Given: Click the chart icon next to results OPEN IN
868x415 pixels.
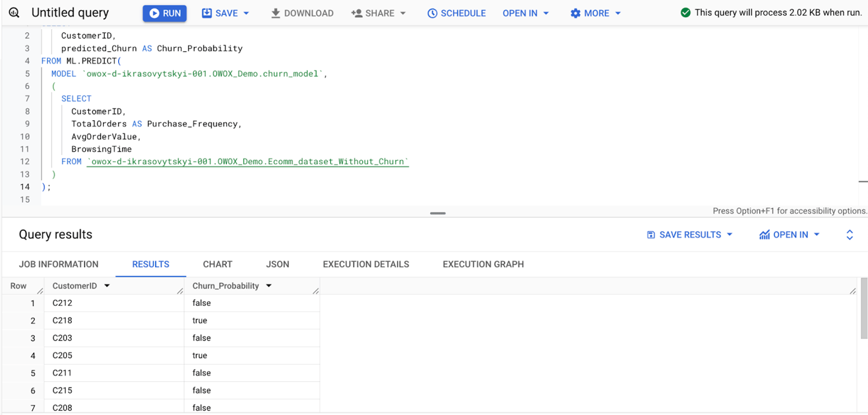Looking at the screenshot, I should 764,235.
